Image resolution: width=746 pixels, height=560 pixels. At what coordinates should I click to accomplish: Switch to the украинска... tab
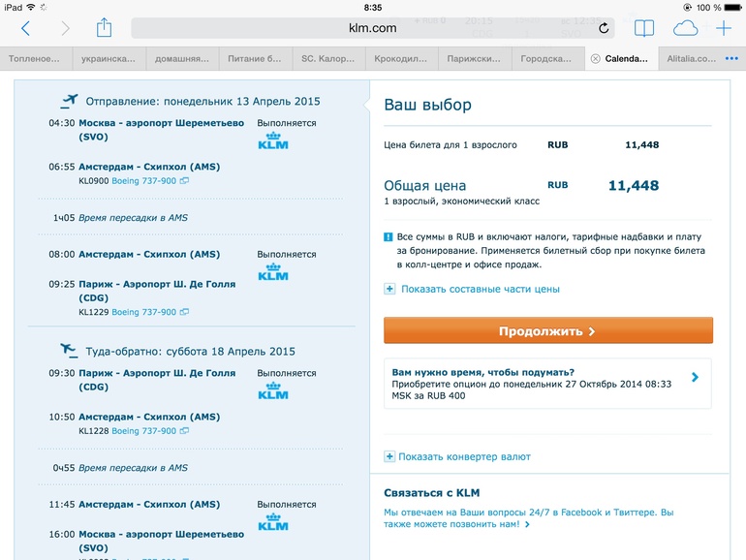point(109,58)
